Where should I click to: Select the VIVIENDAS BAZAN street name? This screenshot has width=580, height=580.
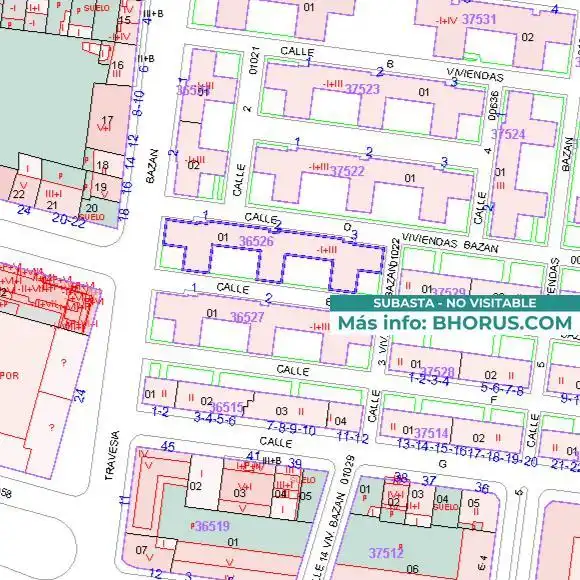point(450,243)
